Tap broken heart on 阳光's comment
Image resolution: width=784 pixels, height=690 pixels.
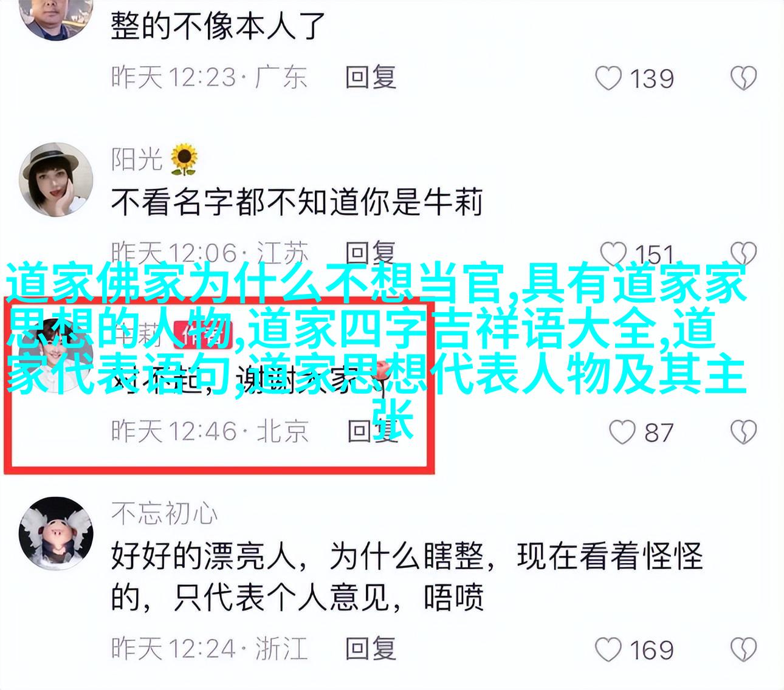[x=743, y=253]
